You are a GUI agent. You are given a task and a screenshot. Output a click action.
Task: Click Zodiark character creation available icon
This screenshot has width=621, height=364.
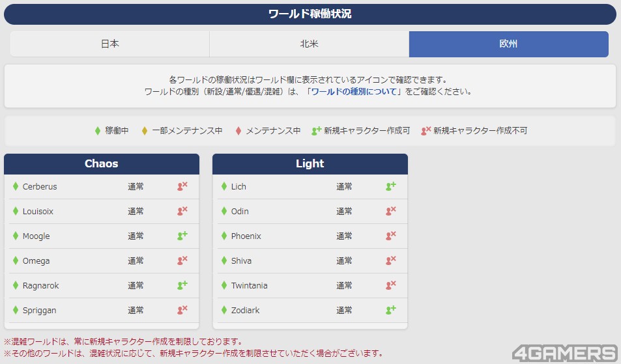tap(391, 310)
